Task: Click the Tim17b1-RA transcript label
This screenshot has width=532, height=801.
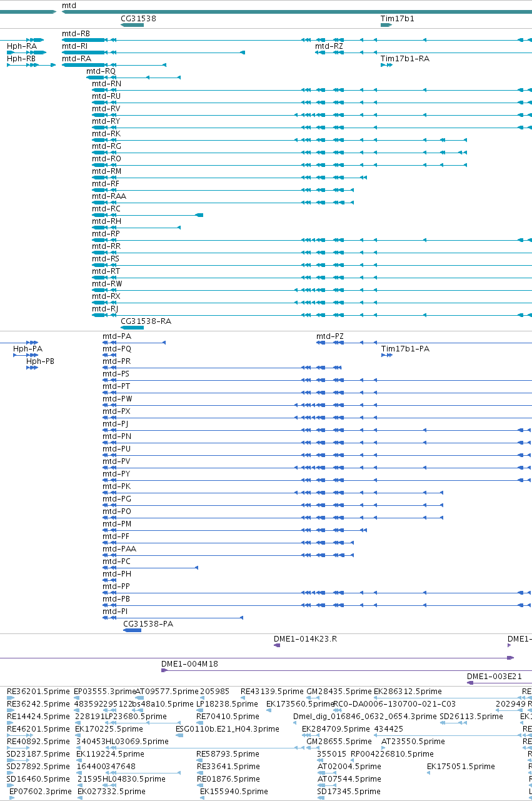Action: pos(405,58)
